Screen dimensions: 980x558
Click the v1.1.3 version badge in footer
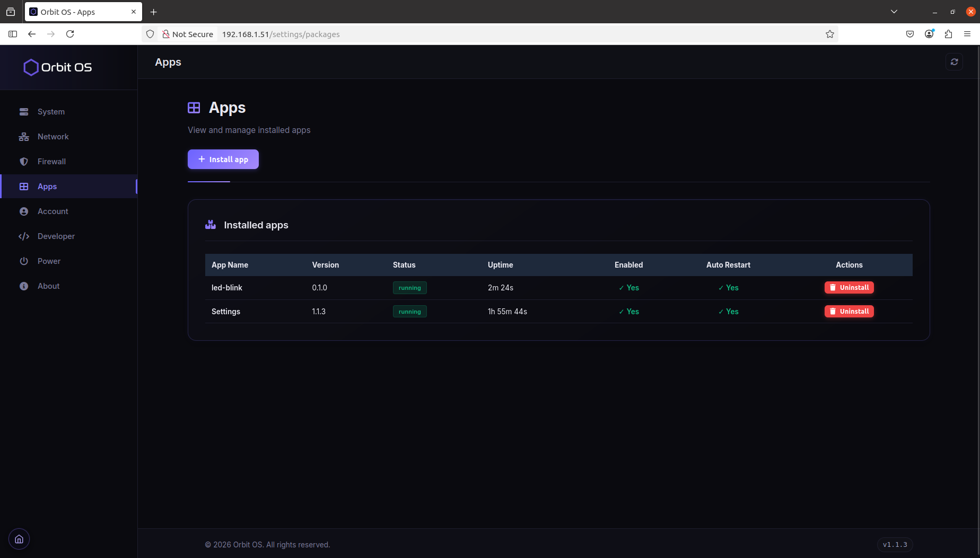(x=895, y=545)
